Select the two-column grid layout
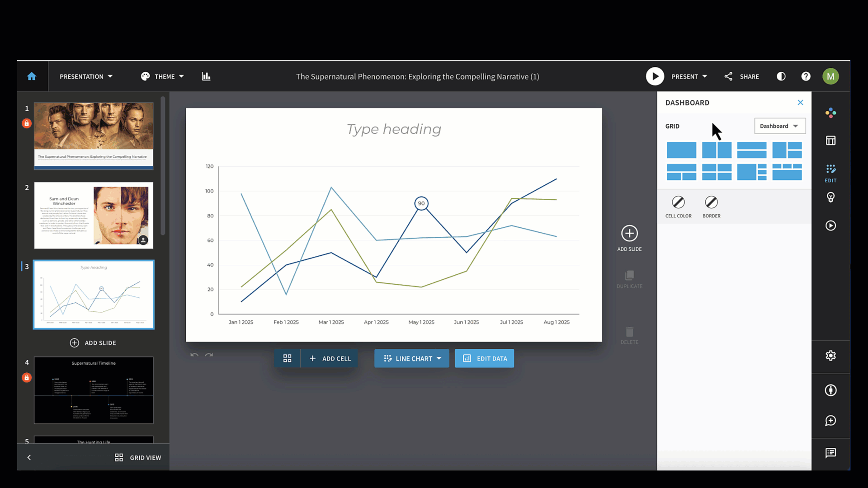The height and width of the screenshot is (488, 868). tap(717, 150)
